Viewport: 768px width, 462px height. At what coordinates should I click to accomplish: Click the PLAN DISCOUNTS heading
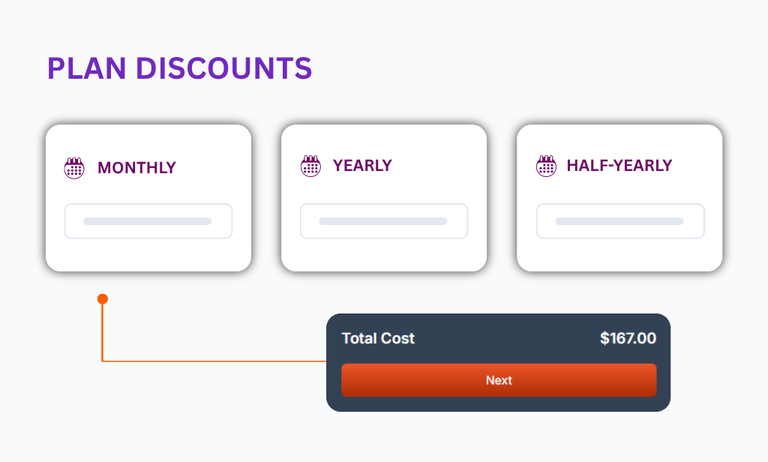[179, 68]
